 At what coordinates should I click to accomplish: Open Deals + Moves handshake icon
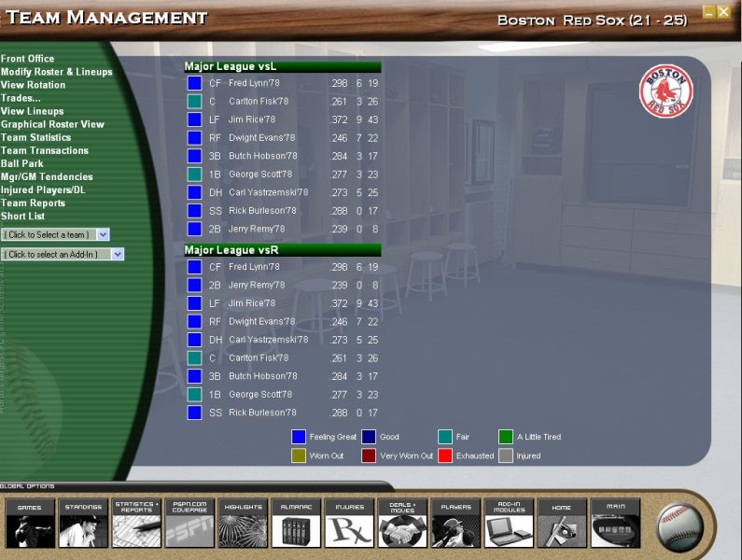pyautogui.click(x=403, y=525)
